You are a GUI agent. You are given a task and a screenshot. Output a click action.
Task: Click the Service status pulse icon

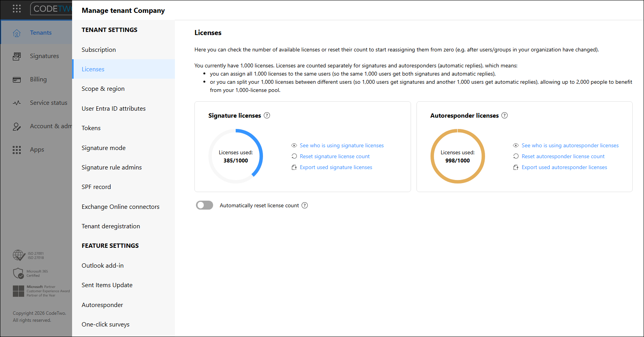17,103
